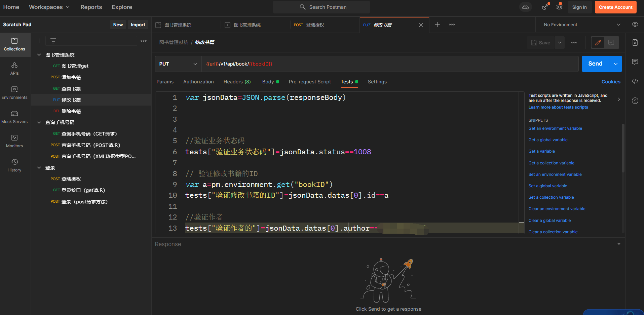Open request more actions menu beside Save
The image size is (644, 315).
pyautogui.click(x=574, y=43)
